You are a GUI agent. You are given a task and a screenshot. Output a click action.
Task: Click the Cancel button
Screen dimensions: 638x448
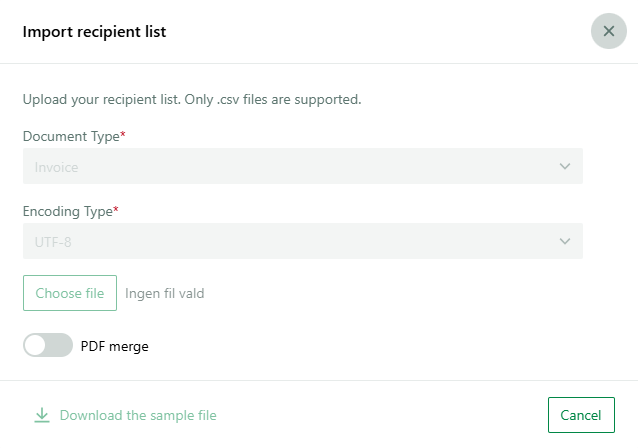581,415
